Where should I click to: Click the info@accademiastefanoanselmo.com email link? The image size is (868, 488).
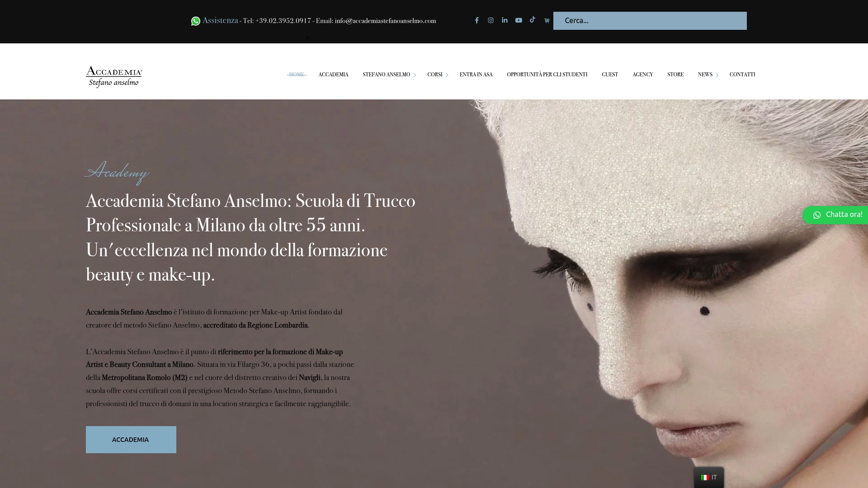[x=385, y=21]
